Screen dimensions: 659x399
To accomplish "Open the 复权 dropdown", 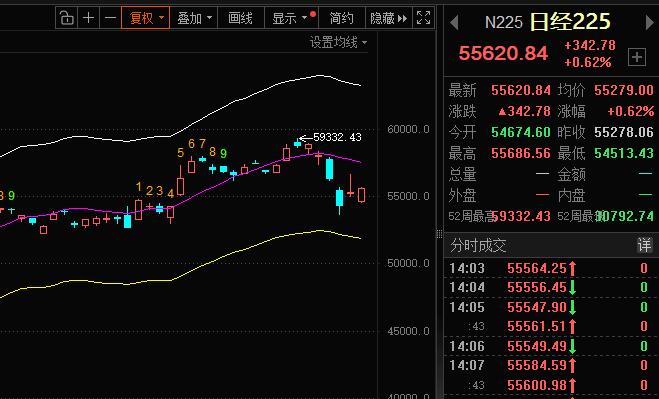I will [145, 18].
